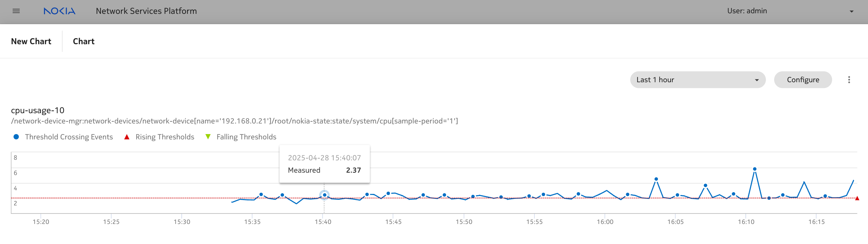The height and width of the screenshot is (244, 868).
Task: Expand the Last 1 hour time range dropdown
Action: 697,80
